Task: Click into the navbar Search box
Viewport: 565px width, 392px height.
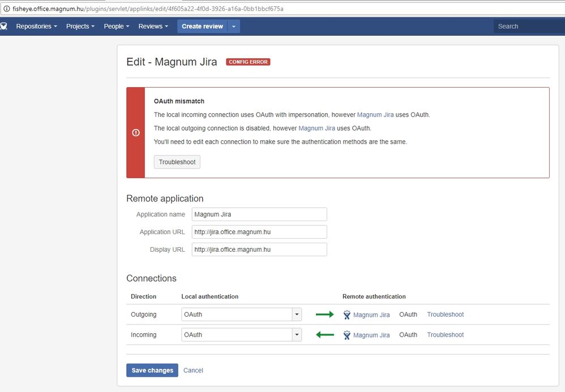Action: click(528, 27)
